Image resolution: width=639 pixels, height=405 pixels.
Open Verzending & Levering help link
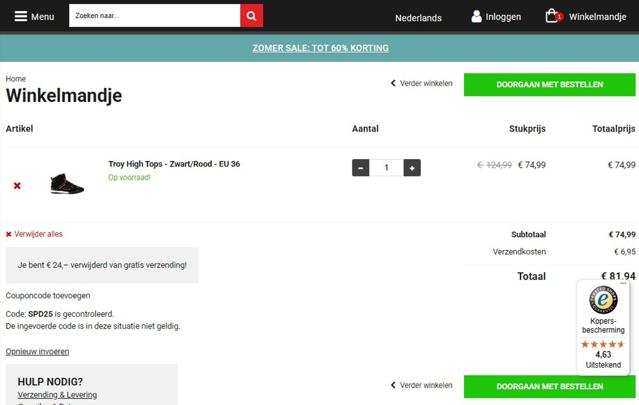[57, 395]
